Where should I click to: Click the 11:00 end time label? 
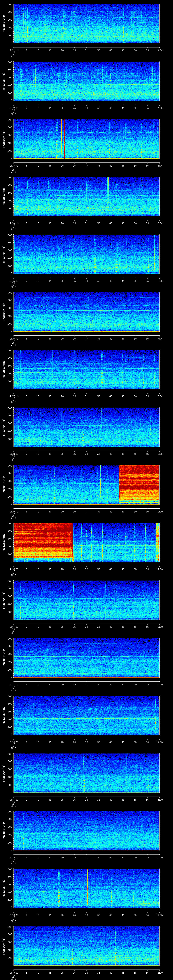click(160, 569)
